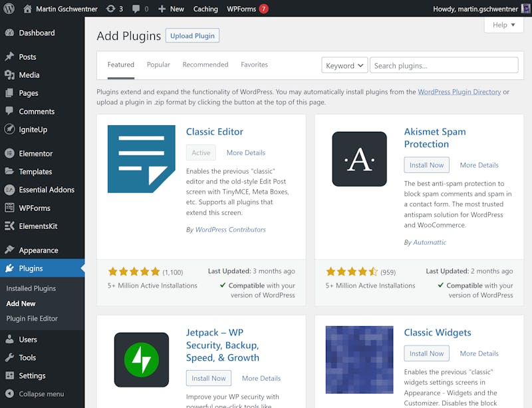Click the WordPress logo in admin bar
The width and height of the screenshot is (532, 408).
click(9, 9)
